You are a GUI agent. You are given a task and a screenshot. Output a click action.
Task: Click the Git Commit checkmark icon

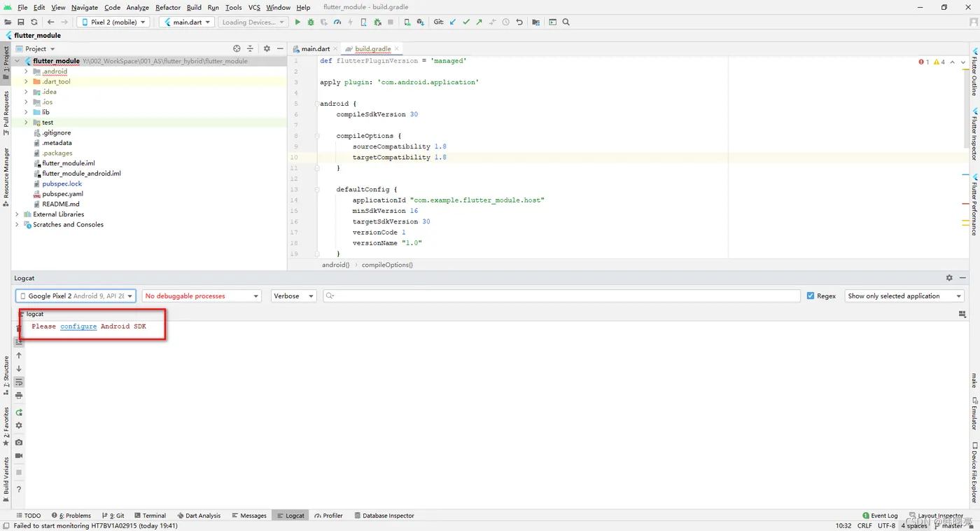coord(466,22)
